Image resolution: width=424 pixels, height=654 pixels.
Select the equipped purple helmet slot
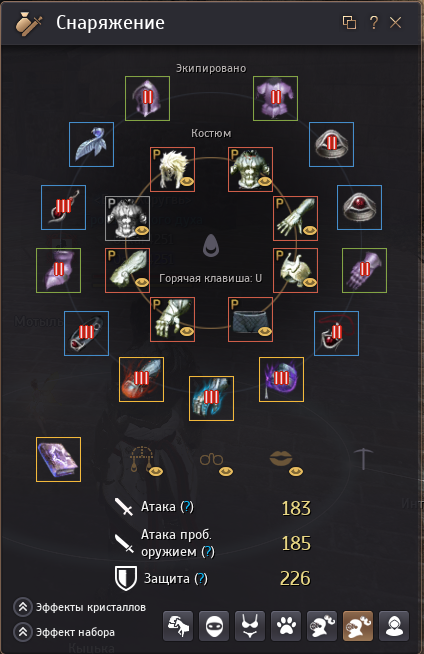148,98
